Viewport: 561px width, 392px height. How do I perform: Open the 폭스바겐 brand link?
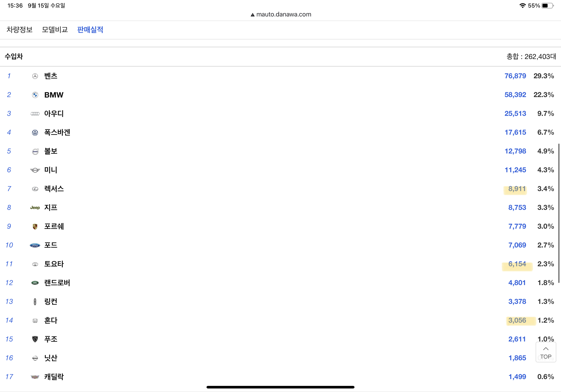[x=57, y=133]
